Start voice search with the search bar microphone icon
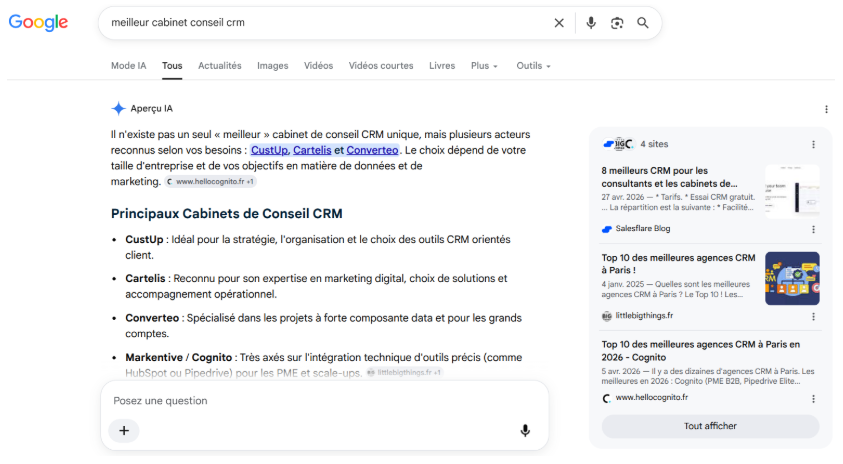The width and height of the screenshot is (843, 464). tap(591, 23)
